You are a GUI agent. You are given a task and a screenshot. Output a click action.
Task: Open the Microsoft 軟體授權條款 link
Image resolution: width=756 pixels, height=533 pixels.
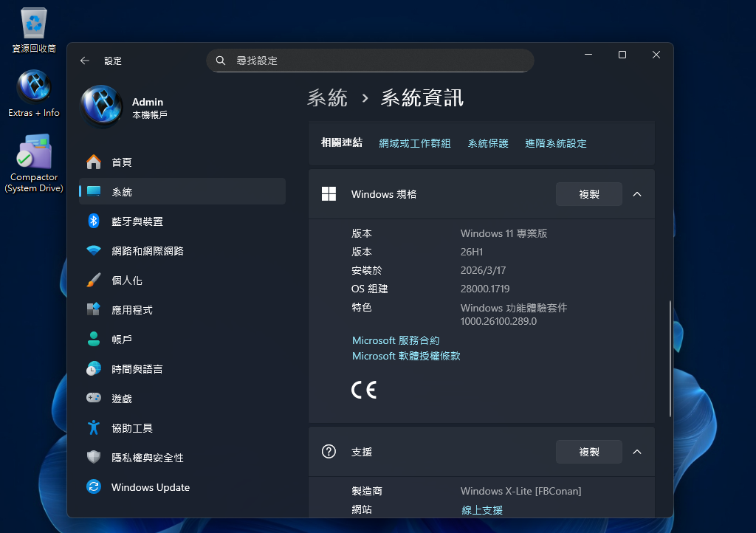[x=406, y=356]
